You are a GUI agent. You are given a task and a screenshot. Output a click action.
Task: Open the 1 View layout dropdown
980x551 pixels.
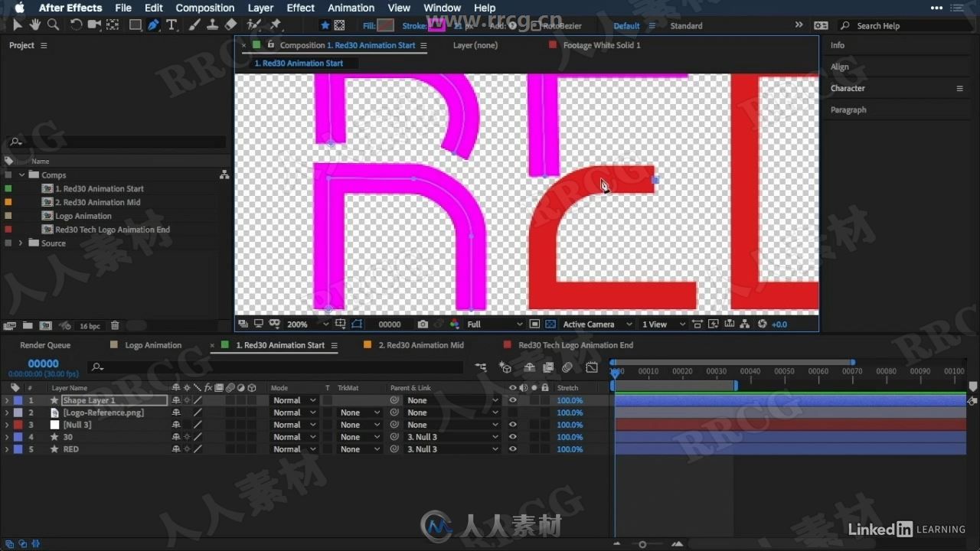tap(663, 324)
